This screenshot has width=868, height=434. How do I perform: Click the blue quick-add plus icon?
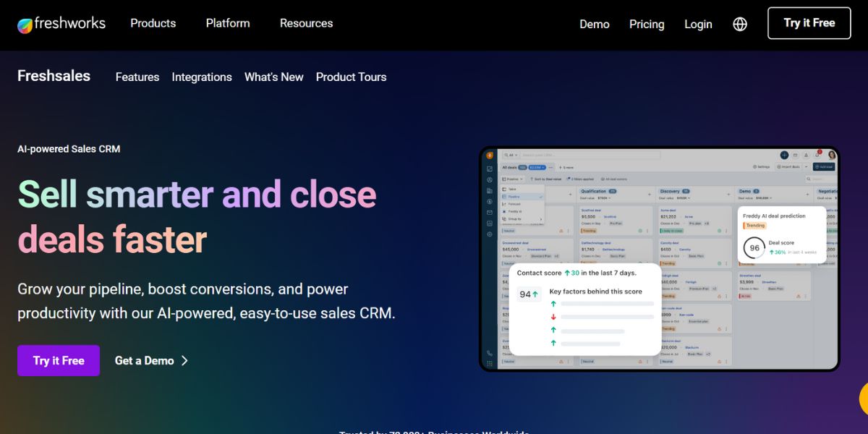click(x=784, y=154)
